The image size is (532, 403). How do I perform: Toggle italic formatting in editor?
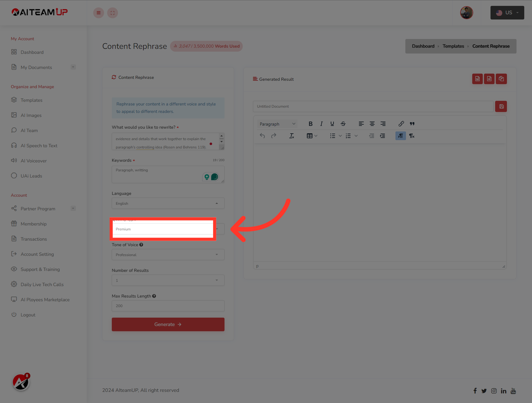[321, 124]
